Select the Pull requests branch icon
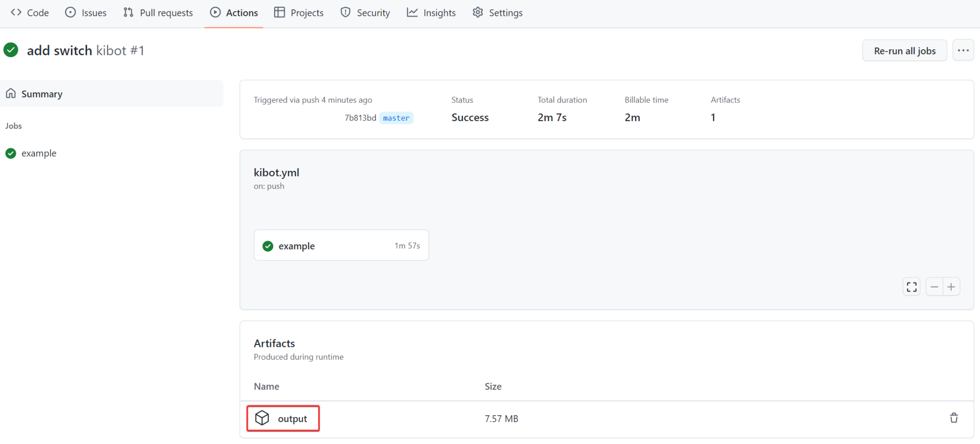Image resolution: width=980 pixels, height=444 pixels. coord(128,12)
